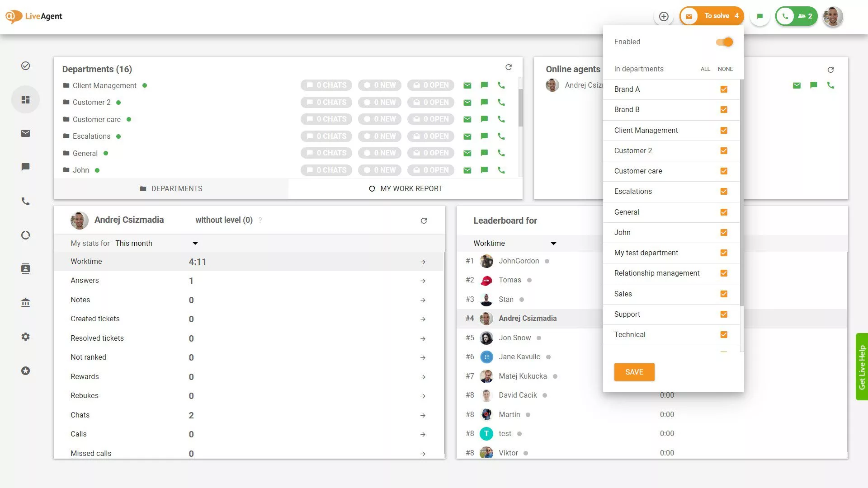Open Configuration gear icon in sidebar
The width and height of the screenshot is (868, 488).
click(25, 337)
